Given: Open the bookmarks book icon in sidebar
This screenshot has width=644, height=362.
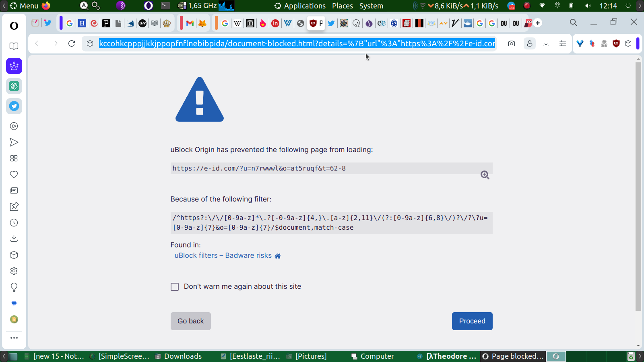Looking at the screenshot, I should click(14, 46).
